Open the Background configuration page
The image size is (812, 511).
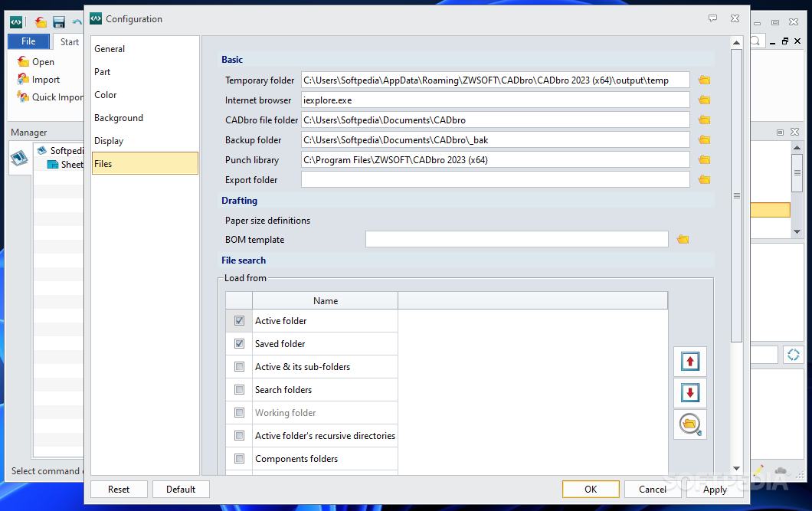pos(145,117)
